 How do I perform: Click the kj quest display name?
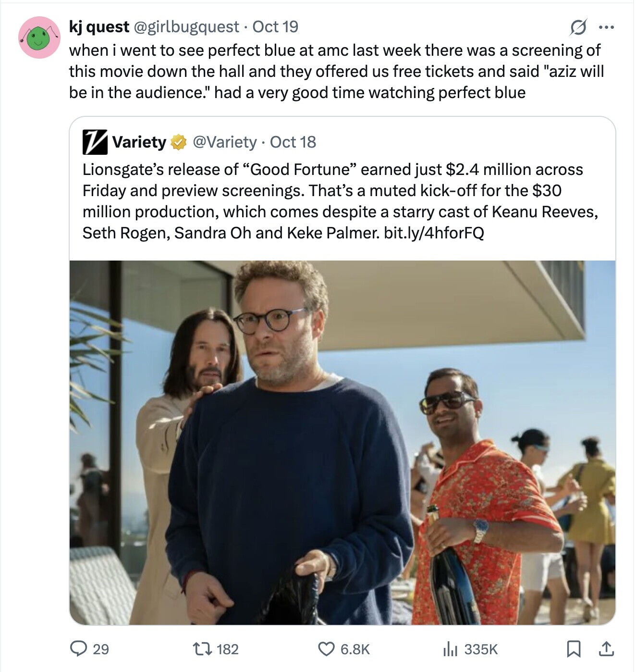[x=99, y=27]
